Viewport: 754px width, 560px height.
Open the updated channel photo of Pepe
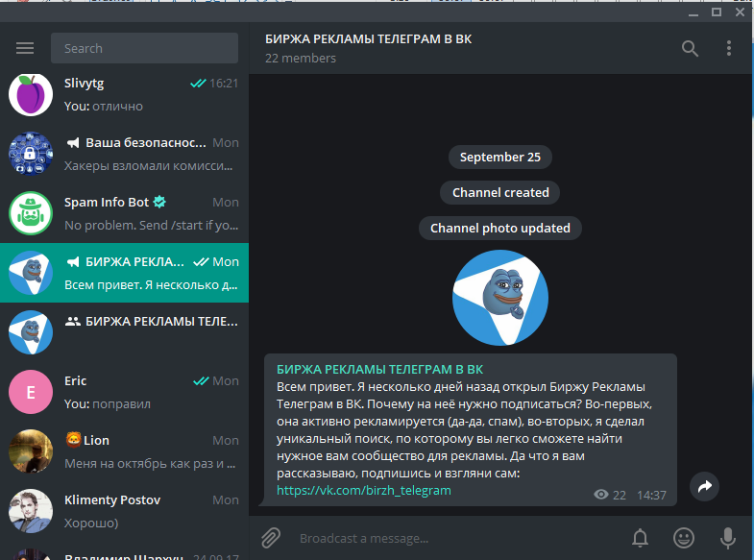[500, 298]
